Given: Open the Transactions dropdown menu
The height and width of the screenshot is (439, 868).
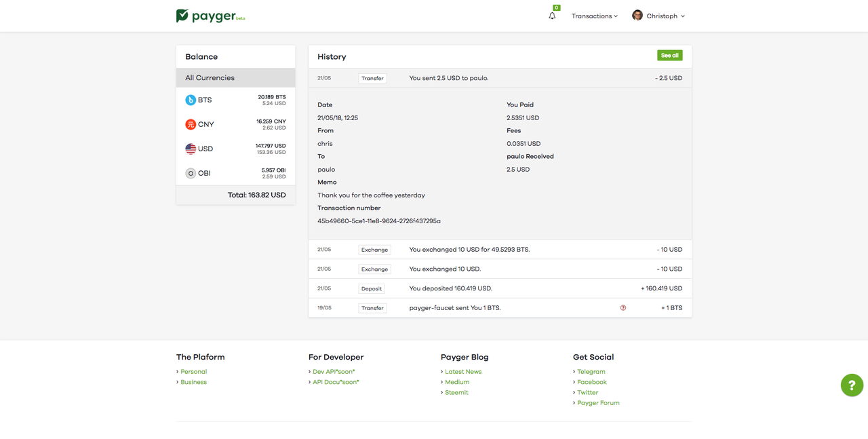Looking at the screenshot, I should click(x=595, y=16).
